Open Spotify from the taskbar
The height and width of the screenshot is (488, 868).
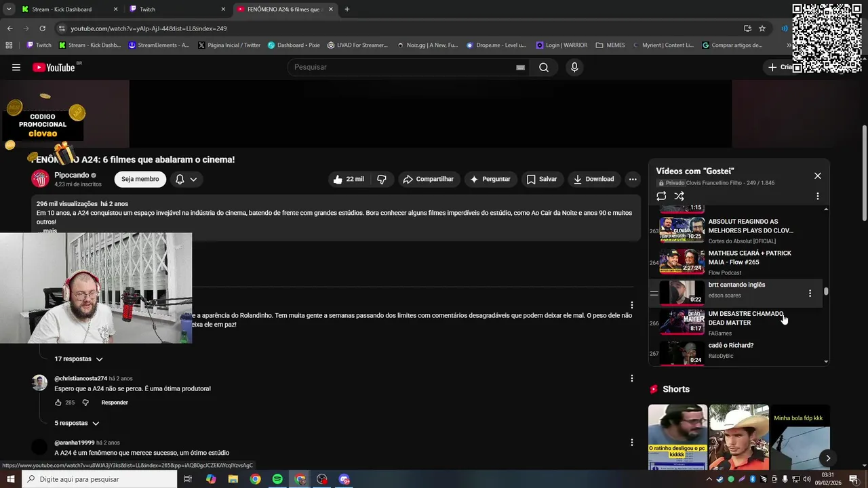tap(277, 479)
